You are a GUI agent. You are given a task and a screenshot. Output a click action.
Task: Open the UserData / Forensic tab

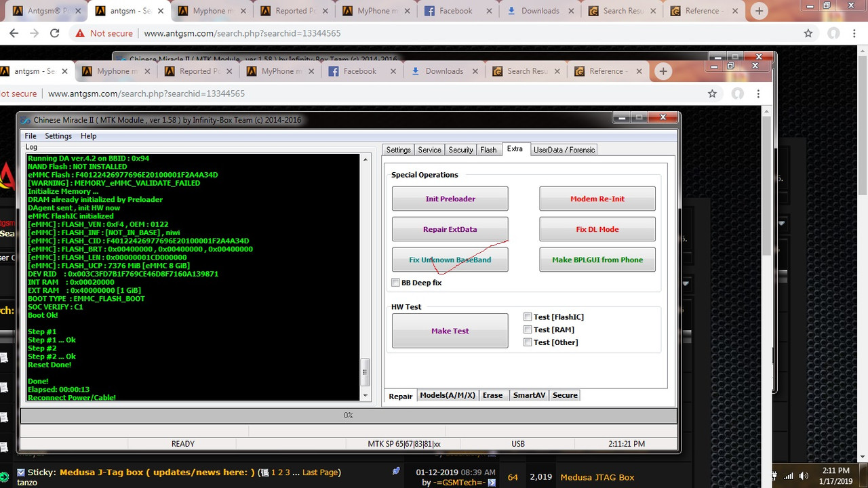tap(564, 150)
